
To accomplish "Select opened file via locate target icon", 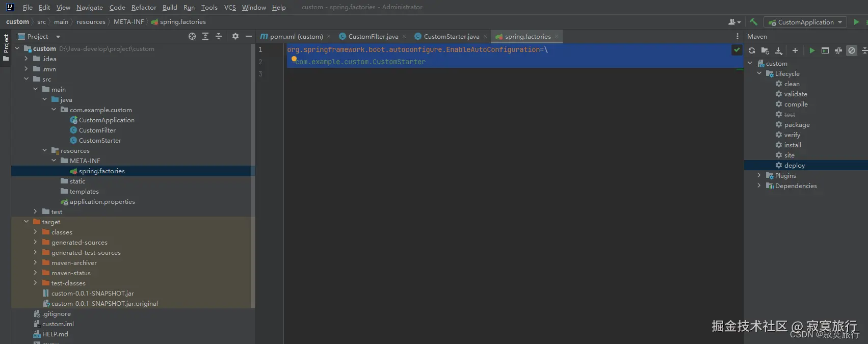I will tap(192, 36).
